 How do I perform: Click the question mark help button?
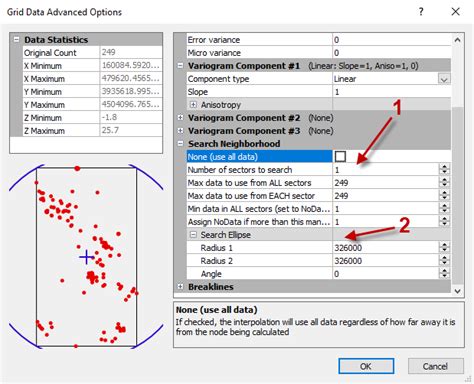pos(421,12)
